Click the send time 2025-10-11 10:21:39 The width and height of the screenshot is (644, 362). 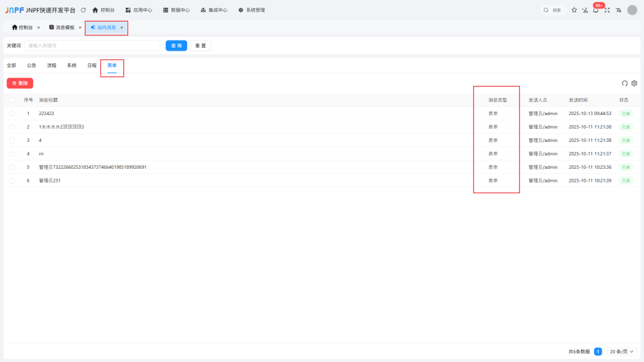coord(590,180)
